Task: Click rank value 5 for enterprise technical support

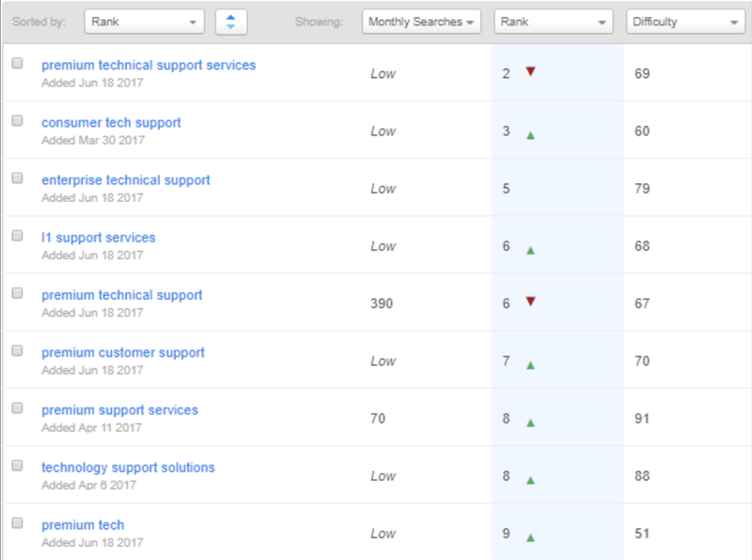Action: coord(507,189)
